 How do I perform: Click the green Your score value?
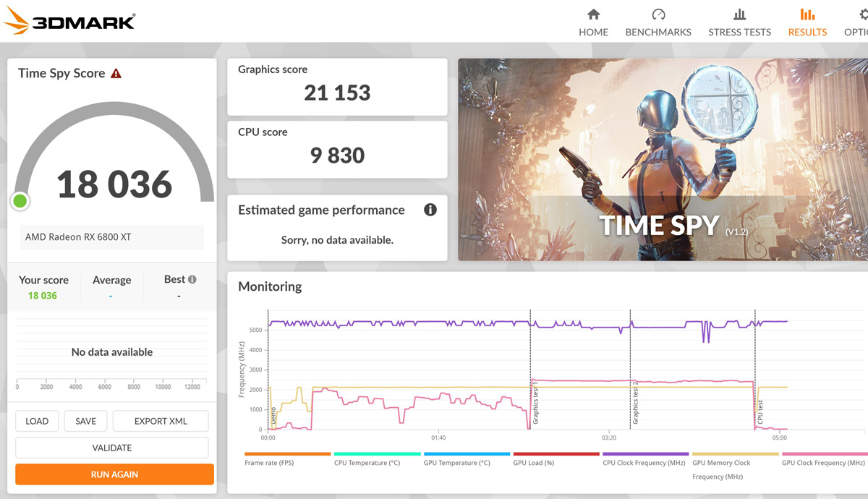click(43, 295)
